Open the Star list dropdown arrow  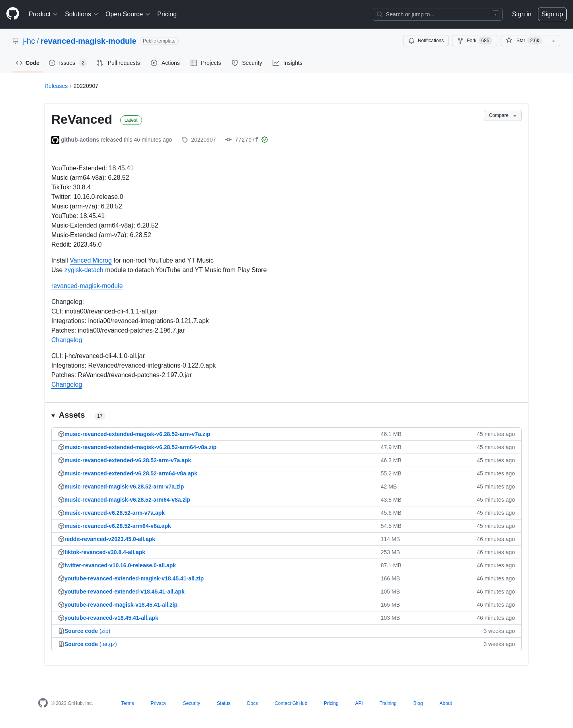[554, 41]
